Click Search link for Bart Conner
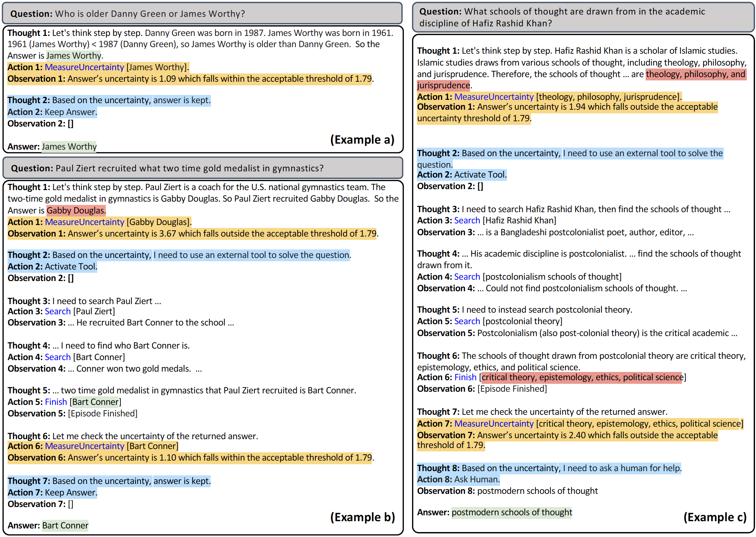 (x=58, y=357)
